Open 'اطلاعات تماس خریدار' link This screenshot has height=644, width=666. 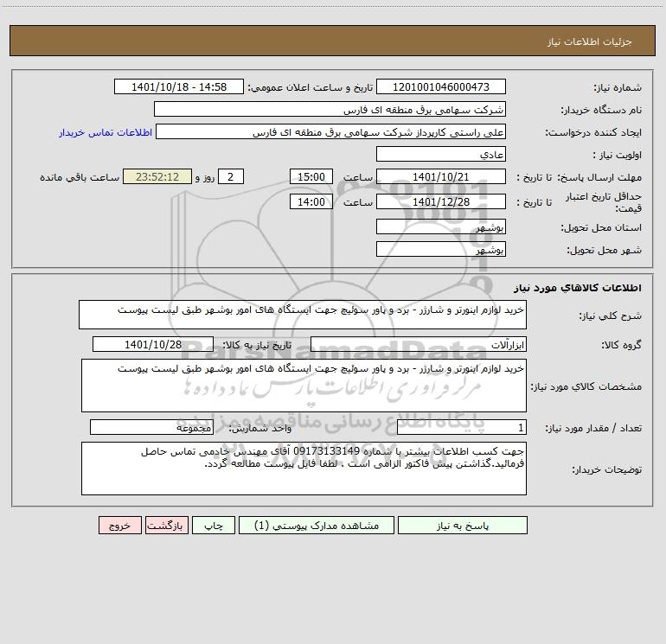(106, 132)
